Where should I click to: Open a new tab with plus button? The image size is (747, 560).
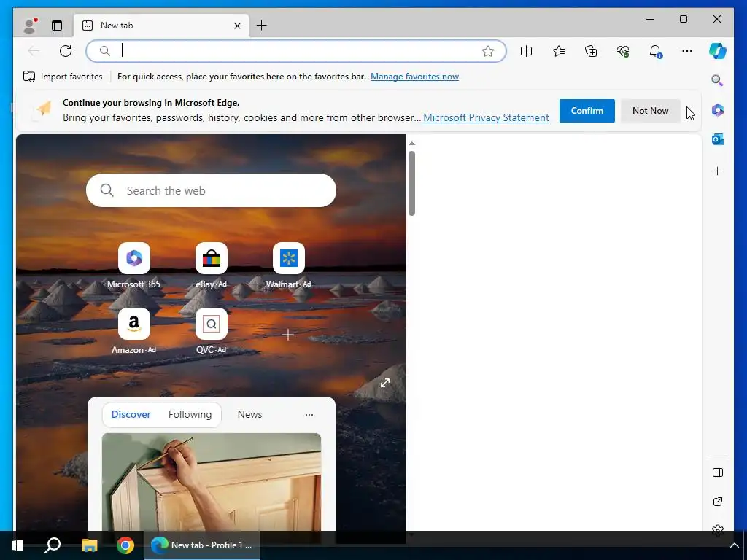tap(262, 26)
